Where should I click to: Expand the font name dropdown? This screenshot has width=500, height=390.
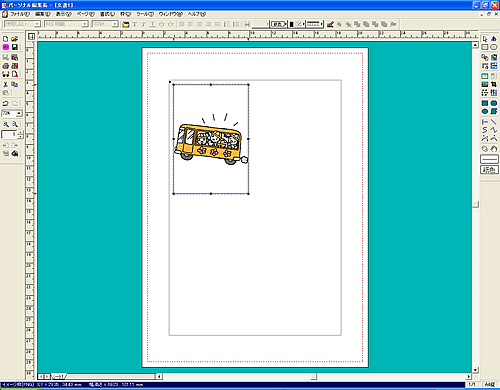pos(85,24)
